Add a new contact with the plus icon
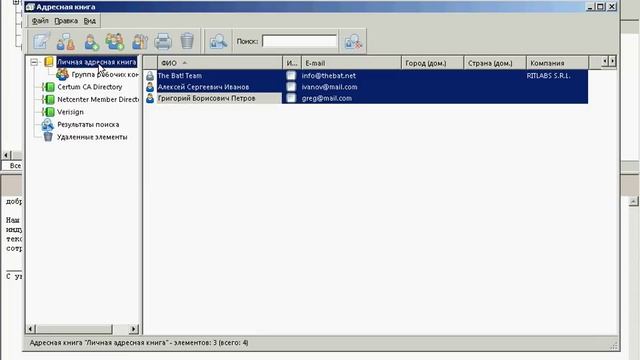 (91, 41)
